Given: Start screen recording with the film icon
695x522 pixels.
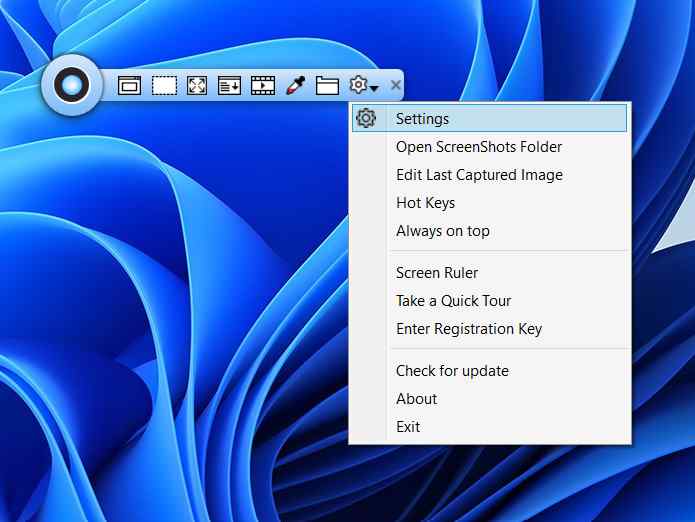Looking at the screenshot, I should (263, 86).
